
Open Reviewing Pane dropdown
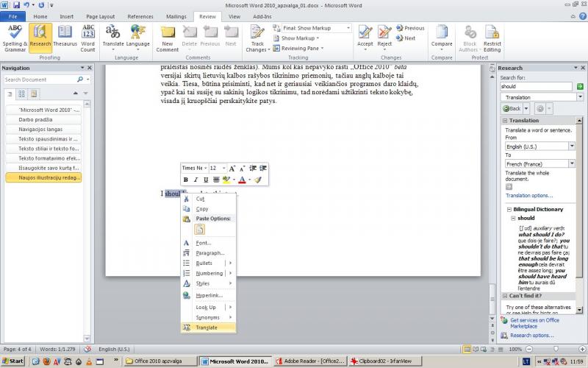[x=298, y=49]
